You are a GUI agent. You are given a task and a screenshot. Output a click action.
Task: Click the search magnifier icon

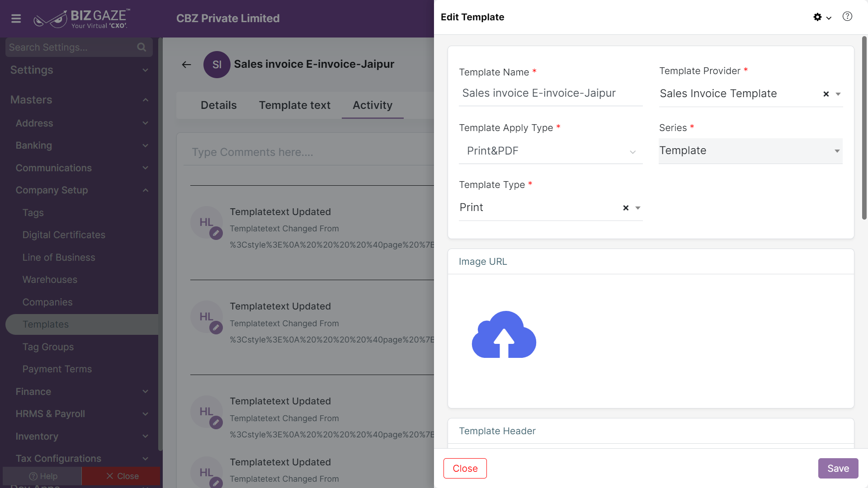pyautogui.click(x=142, y=47)
